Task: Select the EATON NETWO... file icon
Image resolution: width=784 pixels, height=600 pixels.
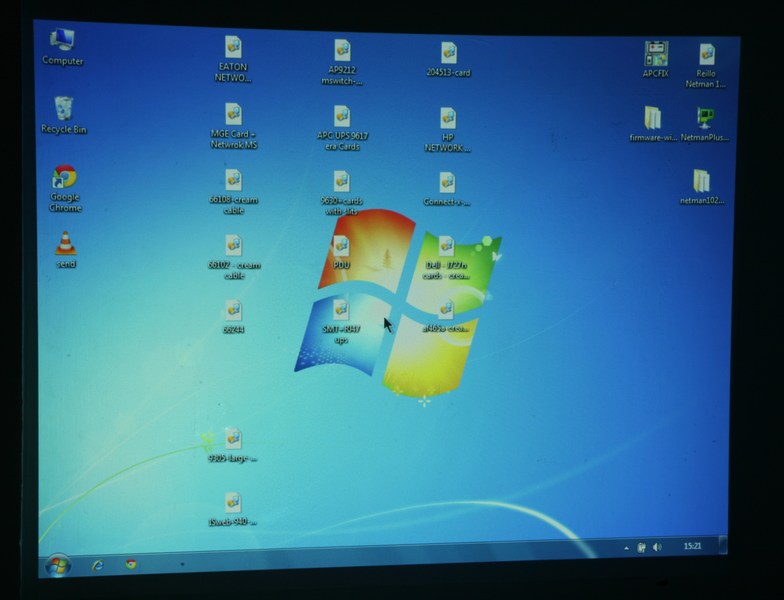Action: [x=233, y=59]
